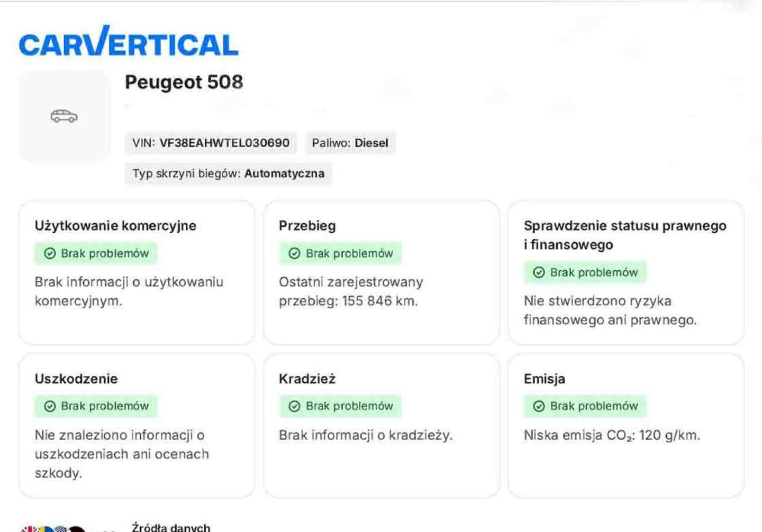Open the Kradzież card heading
The image size is (762, 532).
pyautogui.click(x=307, y=379)
